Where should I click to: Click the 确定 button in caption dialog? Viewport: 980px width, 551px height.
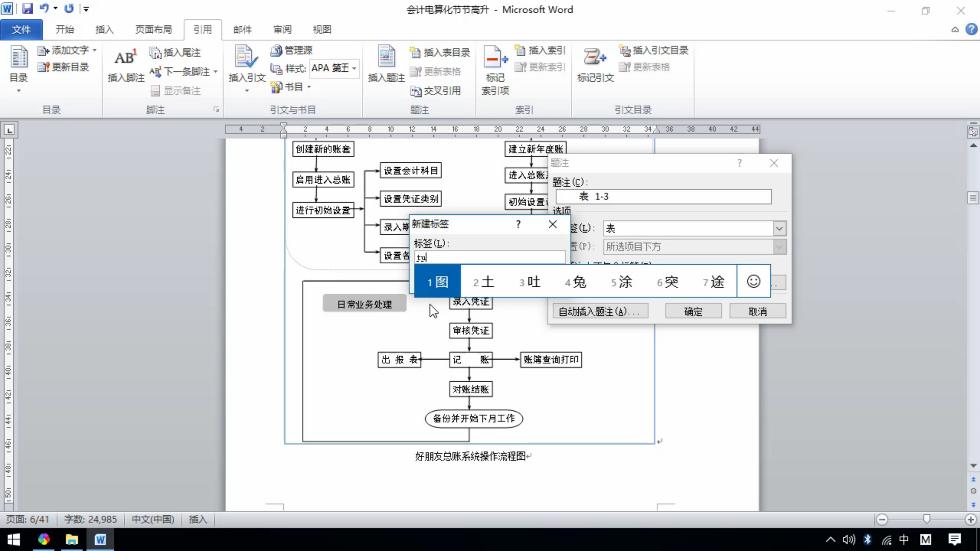pos(693,311)
